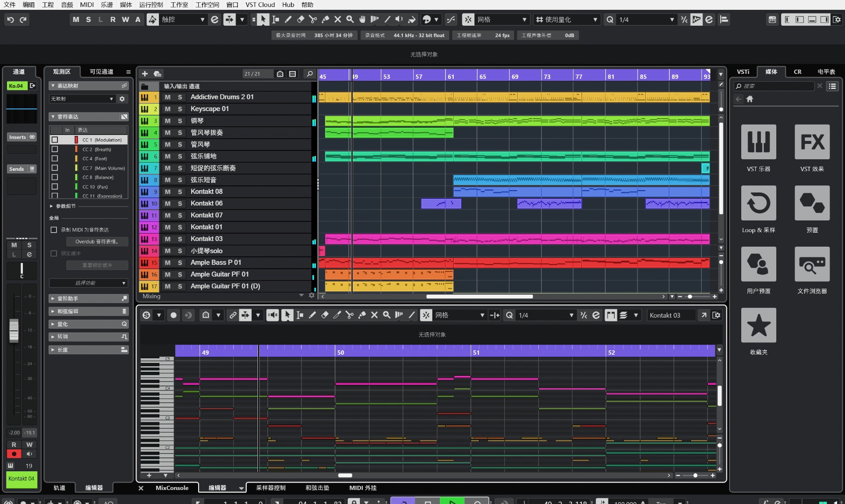
Task: Select the glue tool in the top toolbar
Action: coord(325,20)
